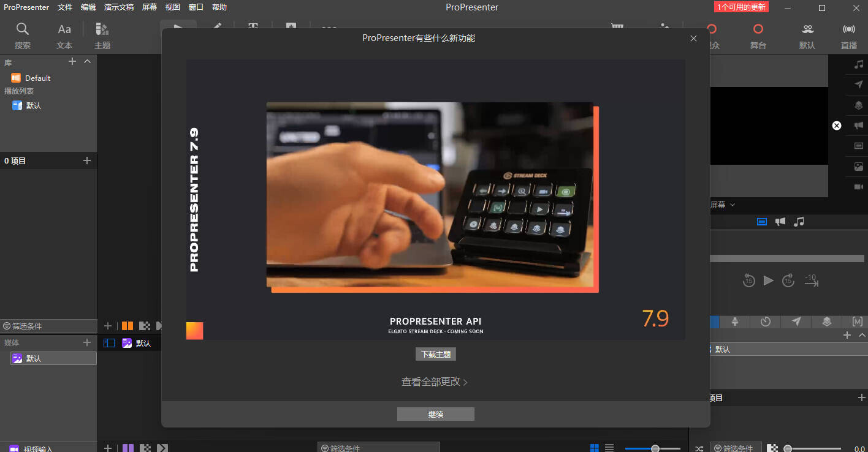This screenshot has width=868, height=452.
Task: Open 查看全部更改 link with chevron arrow
Action: pos(435,382)
